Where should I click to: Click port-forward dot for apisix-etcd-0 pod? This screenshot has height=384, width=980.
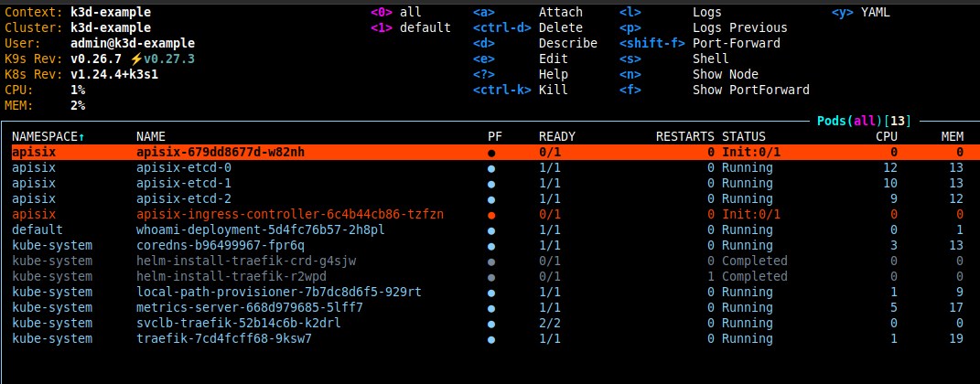(491, 168)
